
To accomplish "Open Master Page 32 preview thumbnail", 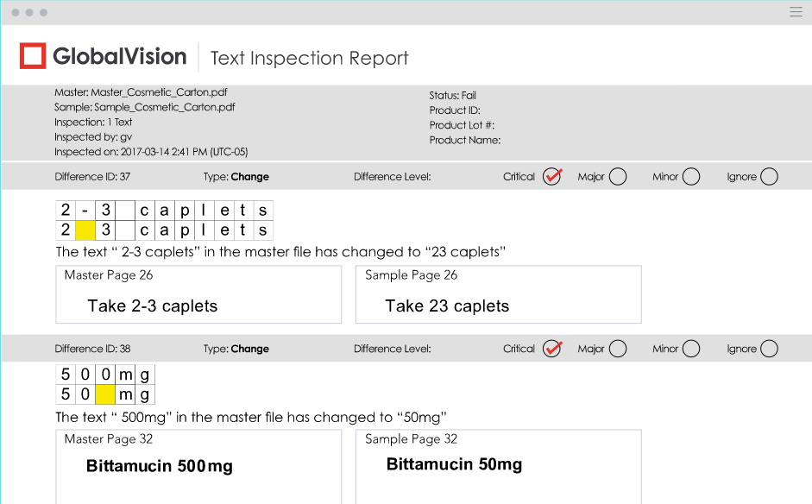I will pyautogui.click(x=198, y=466).
